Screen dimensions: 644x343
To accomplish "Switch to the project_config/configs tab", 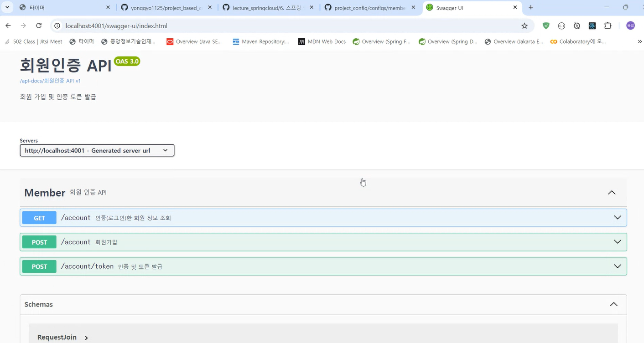I will (x=370, y=8).
